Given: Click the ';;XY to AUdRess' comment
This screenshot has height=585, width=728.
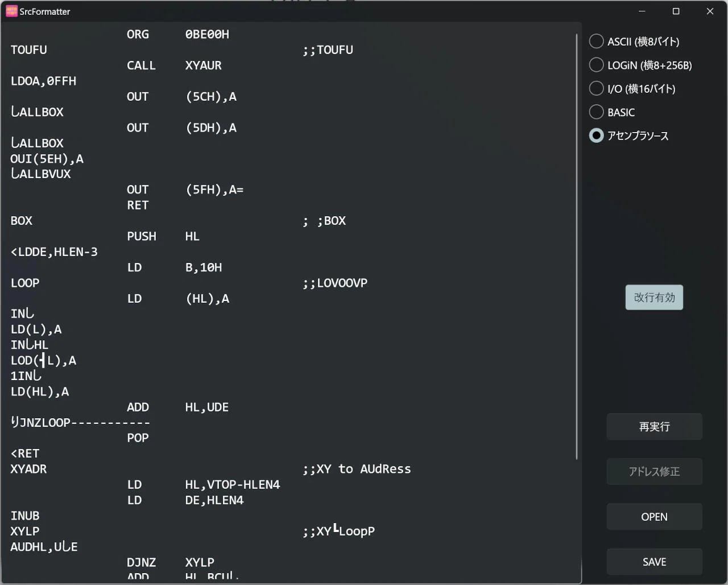Looking at the screenshot, I should pyautogui.click(x=357, y=469).
